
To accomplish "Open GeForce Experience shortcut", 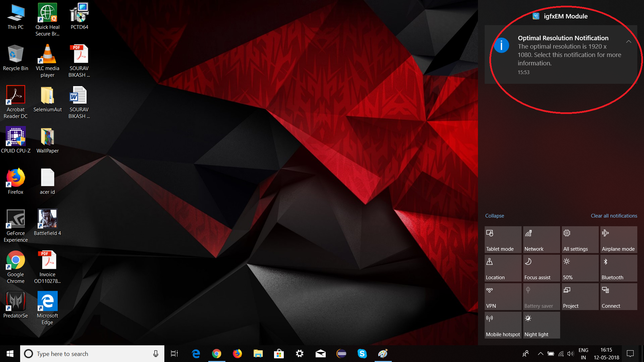I will point(15,226).
